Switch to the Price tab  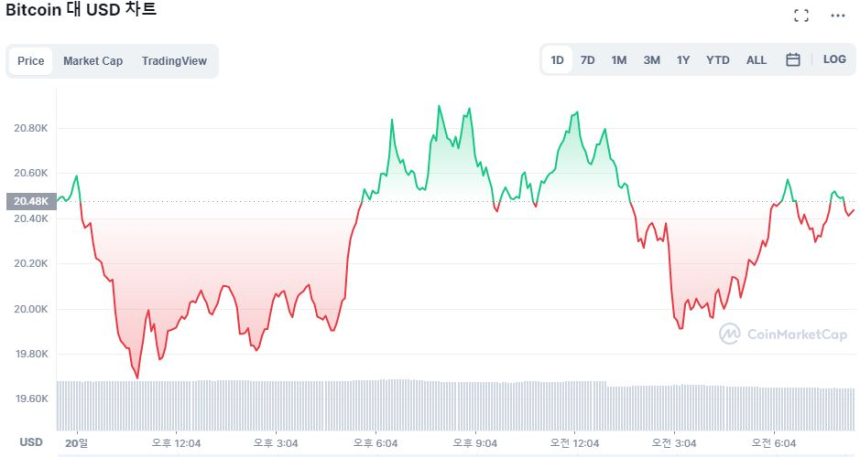point(31,61)
